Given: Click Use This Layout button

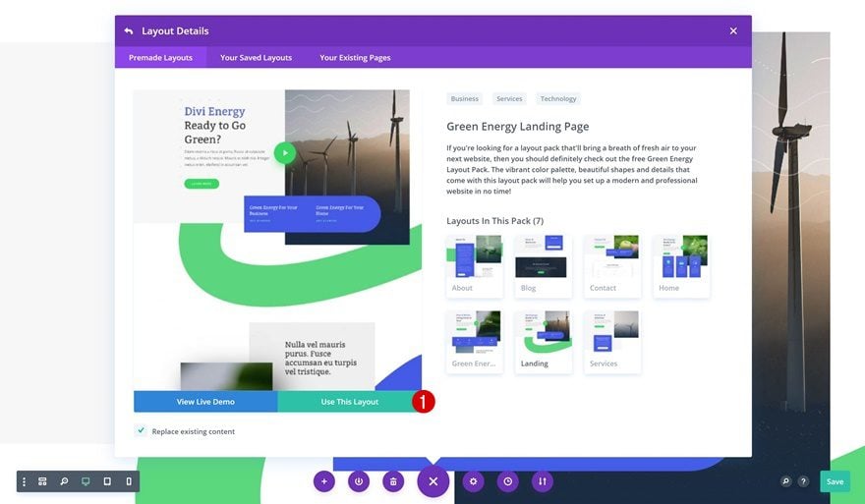Looking at the screenshot, I should tap(349, 402).
